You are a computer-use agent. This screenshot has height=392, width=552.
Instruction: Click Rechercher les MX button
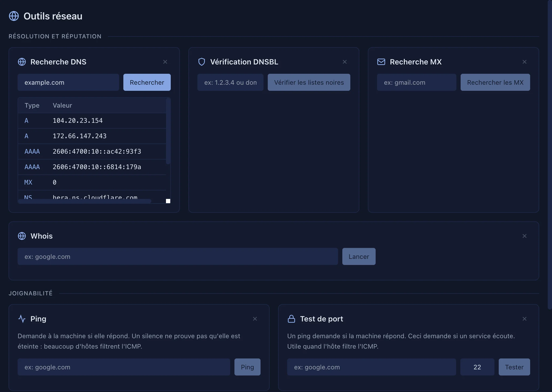[x=495, y=82]
